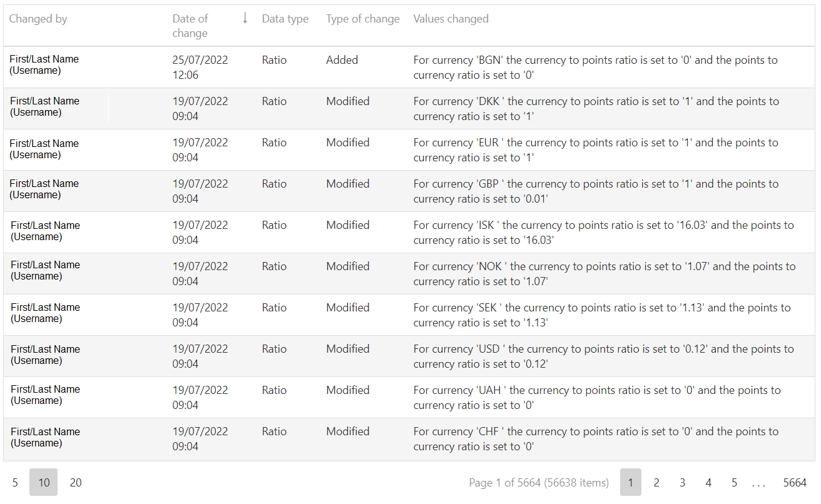Image resolution: width=821 pixels, height=504 pixels.
Task: Select current page 1 in pager
Action: 631,482
